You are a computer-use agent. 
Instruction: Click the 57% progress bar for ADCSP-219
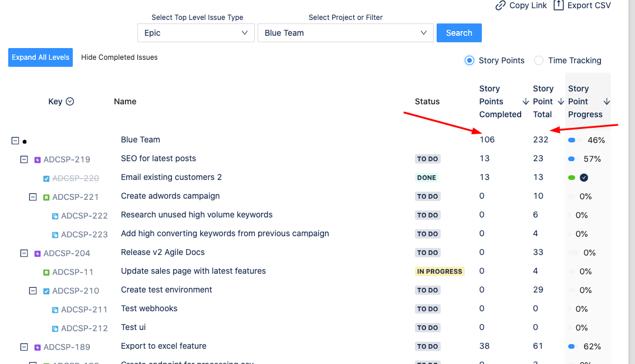coord(571,158)
